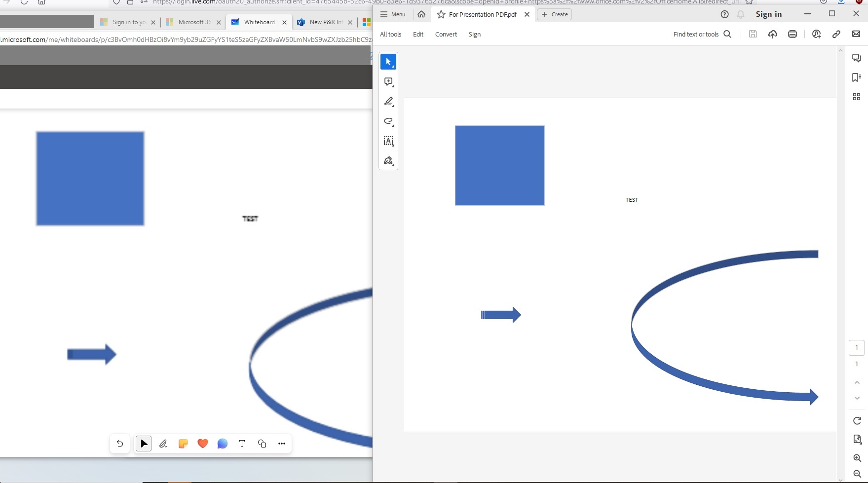Rotate the page view clockwise

tap(857, 421)
